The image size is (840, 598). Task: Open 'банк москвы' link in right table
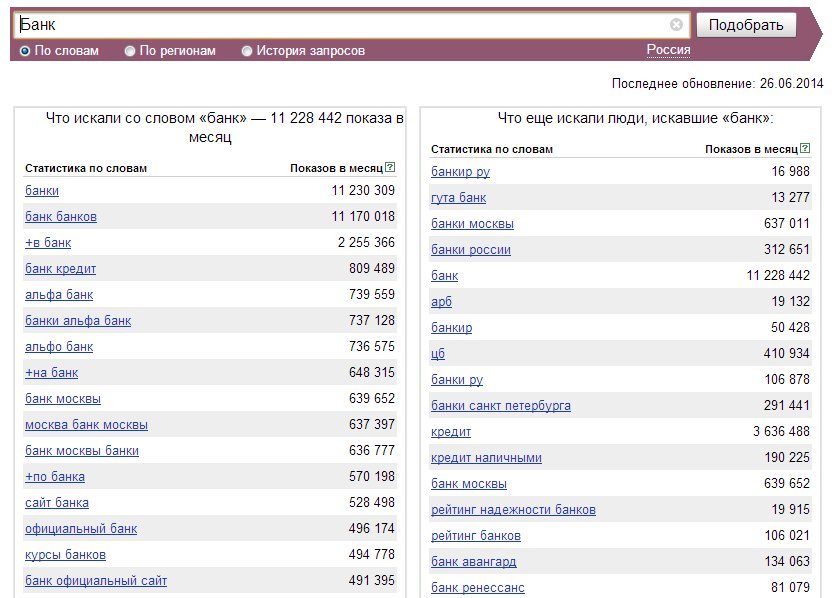click(x=469, y=484)
